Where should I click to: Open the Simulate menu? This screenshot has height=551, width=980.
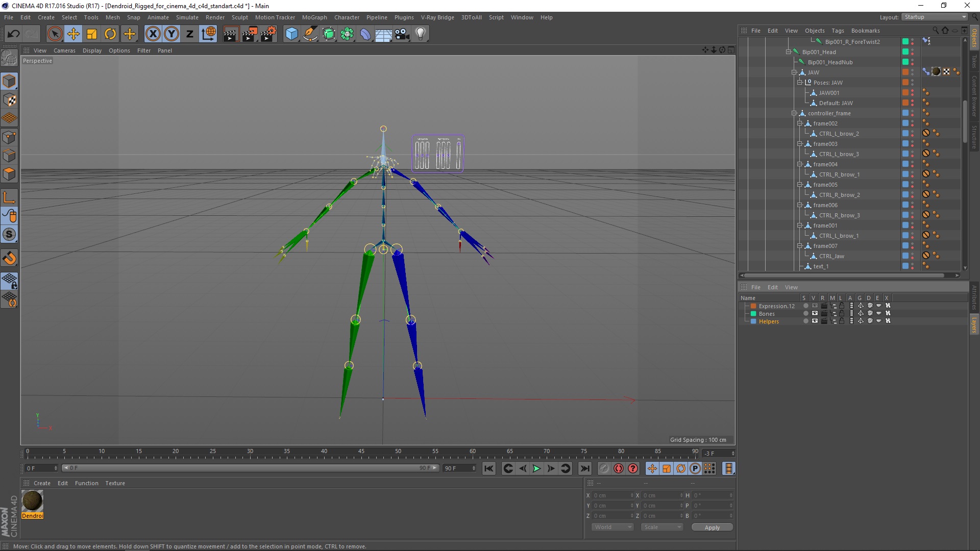point(187,17)
